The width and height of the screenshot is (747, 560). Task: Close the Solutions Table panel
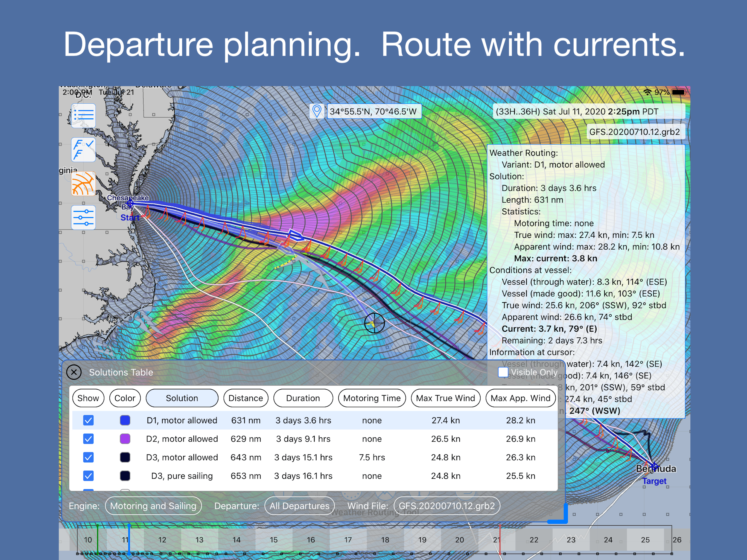pos(74,372)
